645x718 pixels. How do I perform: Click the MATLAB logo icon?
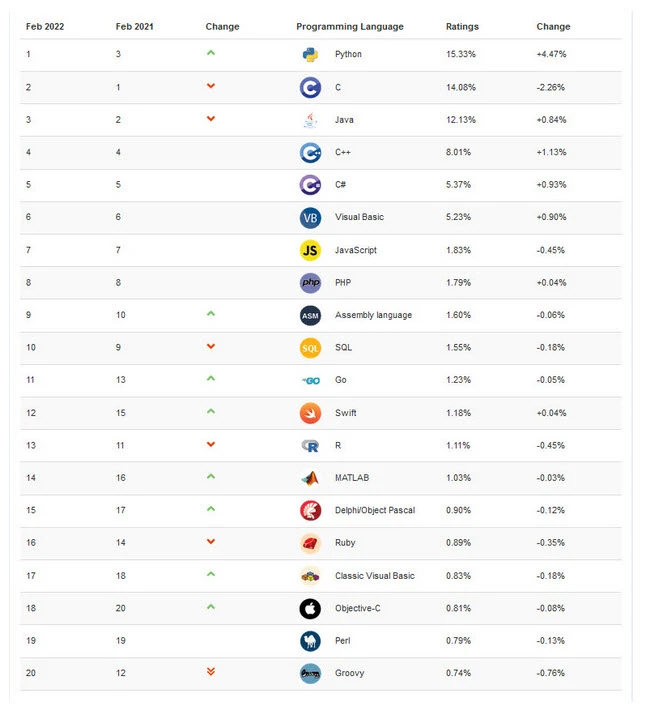pyautogui.click(x=310, y=479)
